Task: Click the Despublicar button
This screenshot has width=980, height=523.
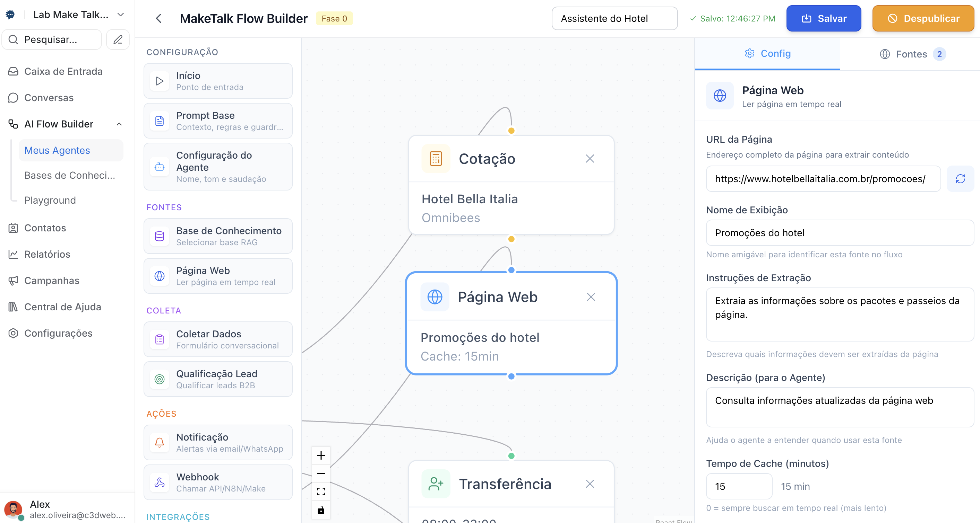Action: click(923, 18)
